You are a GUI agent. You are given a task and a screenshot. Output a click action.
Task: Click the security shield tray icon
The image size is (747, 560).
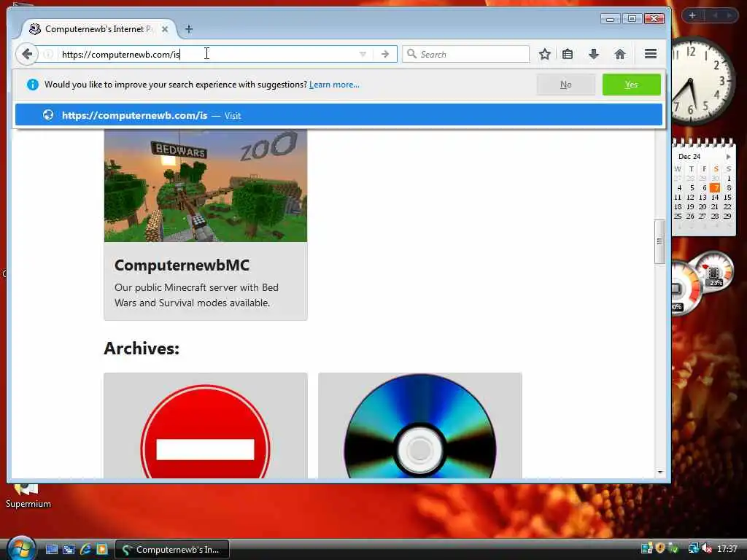point(659,548)
